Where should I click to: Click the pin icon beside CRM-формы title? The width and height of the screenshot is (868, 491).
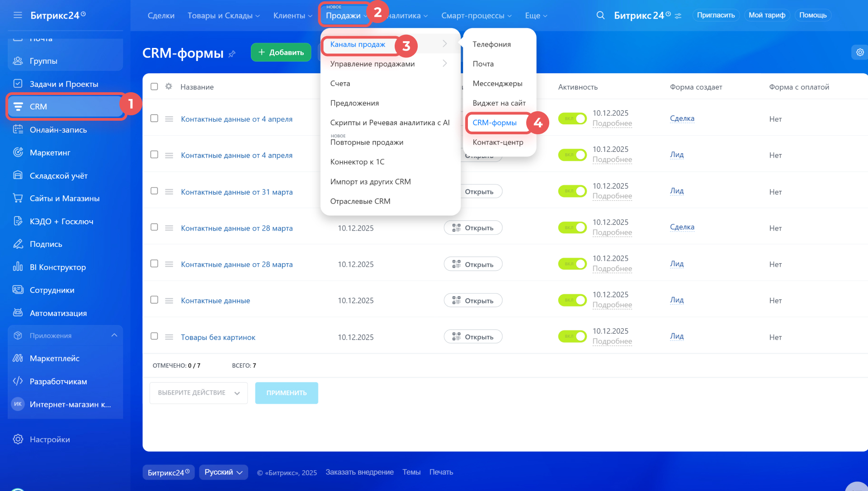coord(232,54)
